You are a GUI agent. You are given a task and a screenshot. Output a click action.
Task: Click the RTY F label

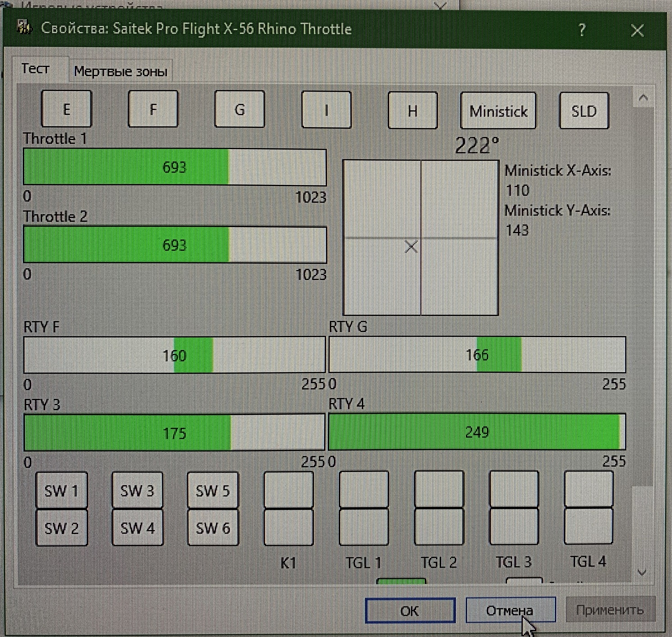[x=41, y=327]
